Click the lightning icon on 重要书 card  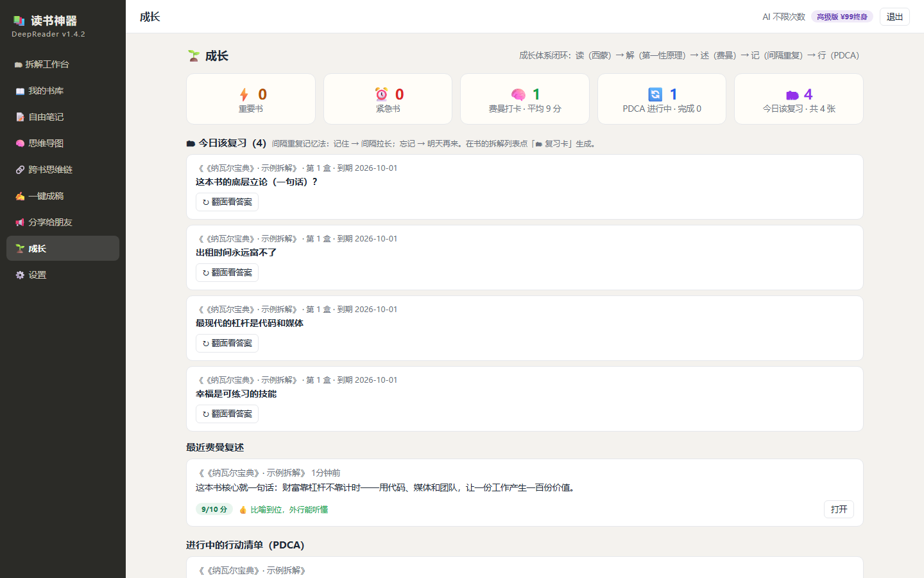coord(244,94)
